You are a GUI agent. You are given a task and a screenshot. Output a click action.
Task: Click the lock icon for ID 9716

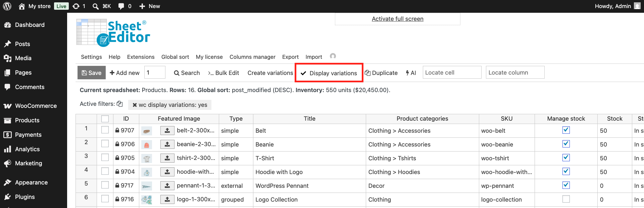[117, 199]
